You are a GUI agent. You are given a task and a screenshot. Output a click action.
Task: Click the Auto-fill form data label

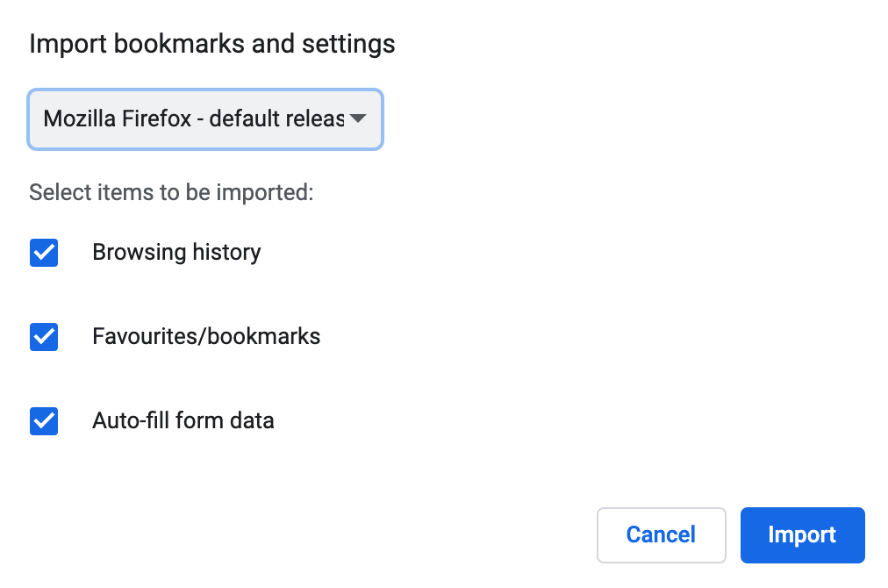tap(183, 420)
